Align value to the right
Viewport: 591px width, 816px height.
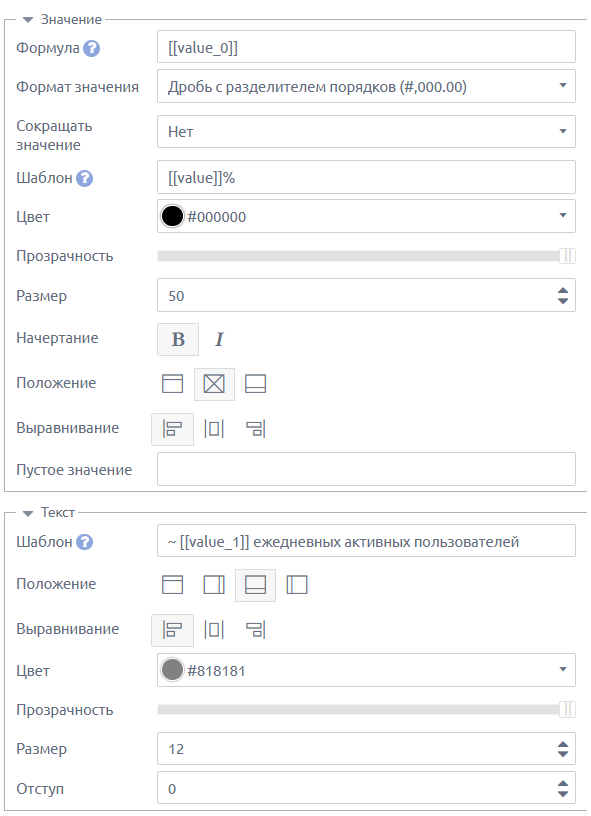[x=255, y=429]
